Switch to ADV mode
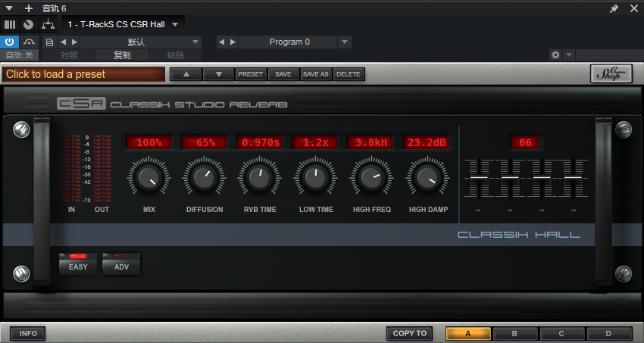The image size is (644, 343). pos(121,263)
